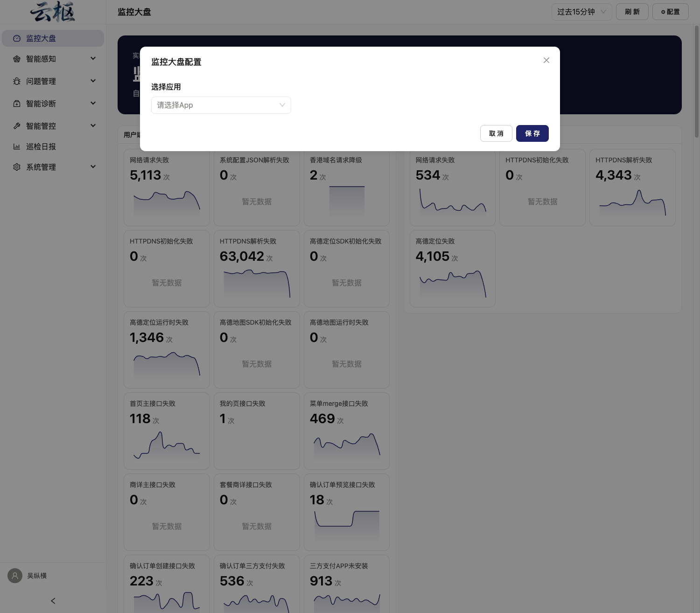700x613 pixels.
Task: Expand the 问题管理 menu chevron
Action: click(x=93, y=81)
